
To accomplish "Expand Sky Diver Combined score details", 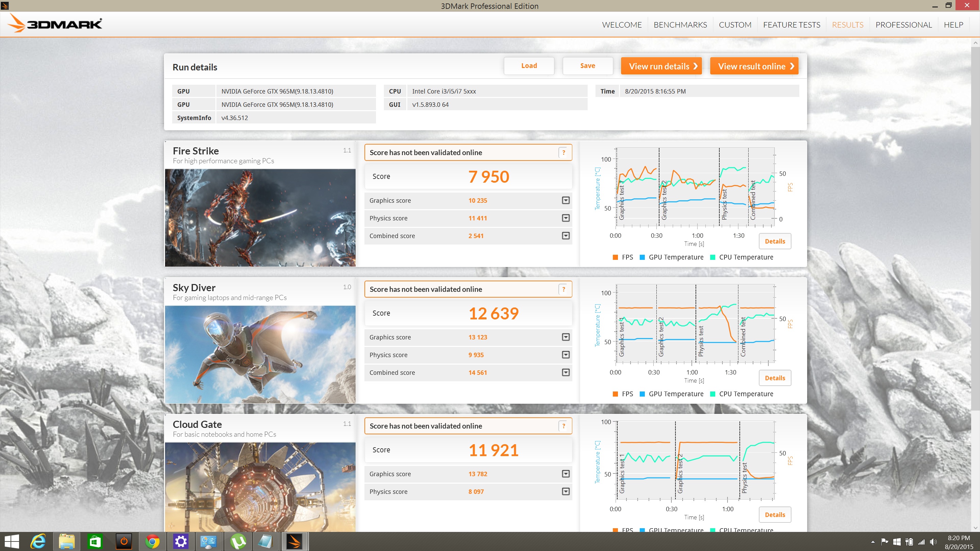I will pos(566,372).
